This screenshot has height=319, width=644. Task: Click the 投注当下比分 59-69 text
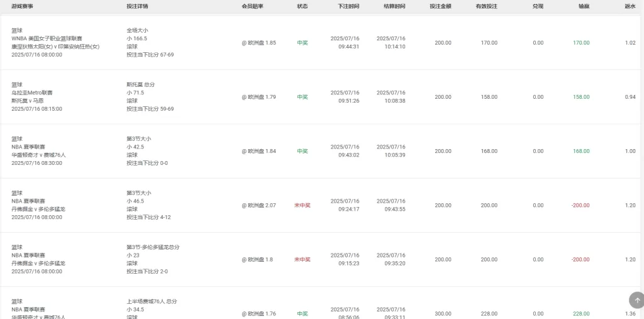click(150, 109)
